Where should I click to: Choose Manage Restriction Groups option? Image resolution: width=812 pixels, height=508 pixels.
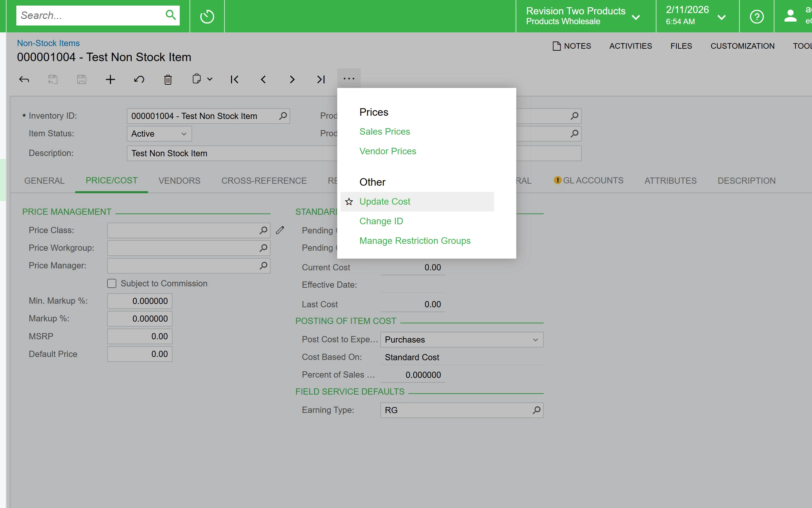(415, 241)
